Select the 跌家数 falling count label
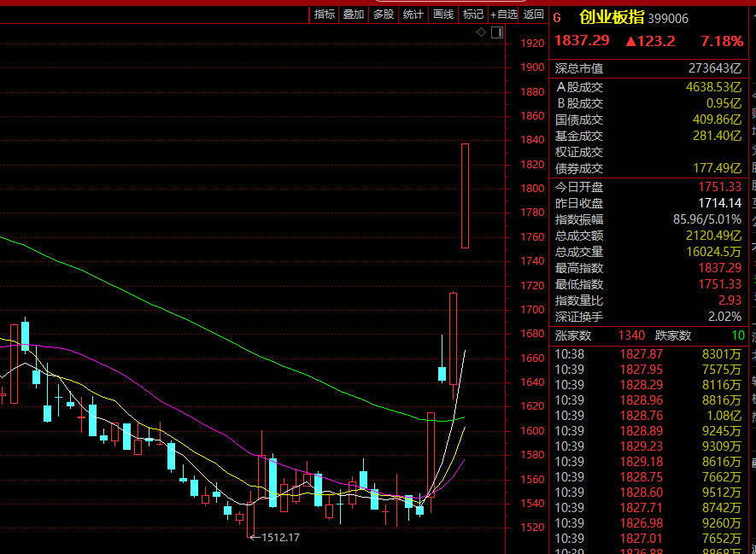This screenshot has width=756, height=554. (x=672, y=335)
